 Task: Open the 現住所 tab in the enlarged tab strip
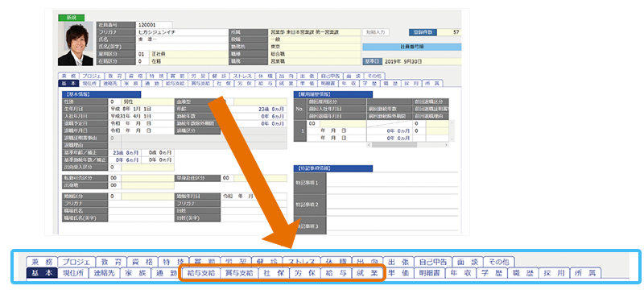point(72,273)
